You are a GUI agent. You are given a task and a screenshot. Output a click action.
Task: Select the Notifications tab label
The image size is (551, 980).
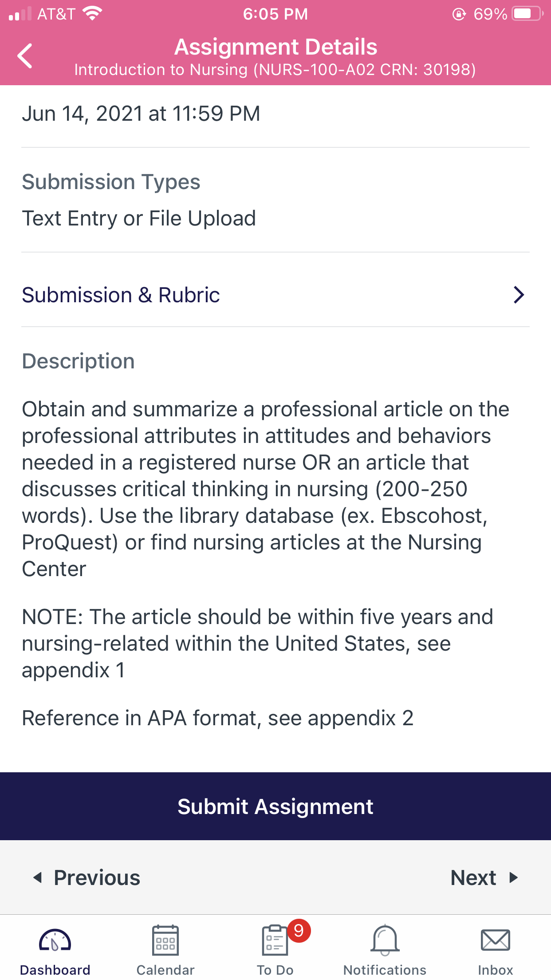click(x=385, y=970)
